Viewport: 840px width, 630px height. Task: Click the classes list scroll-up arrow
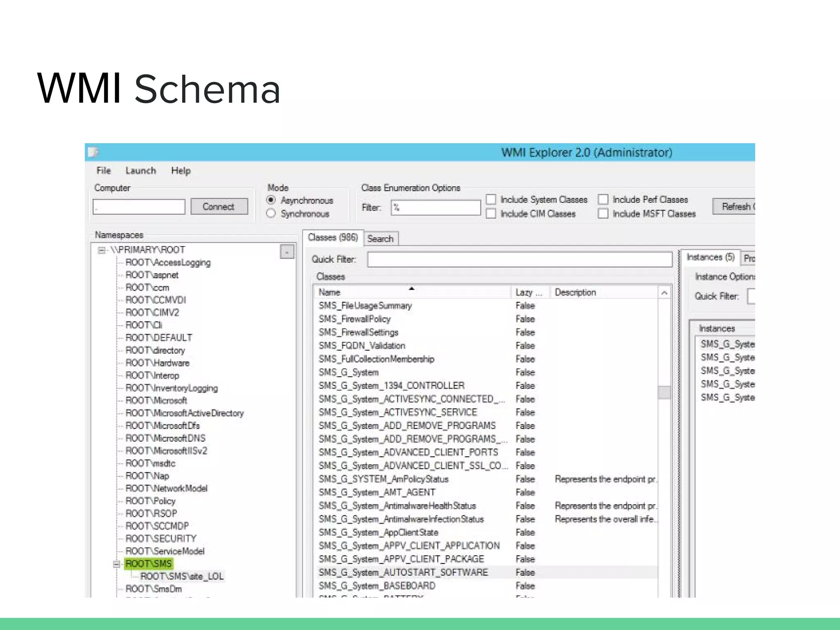[664, 293]
